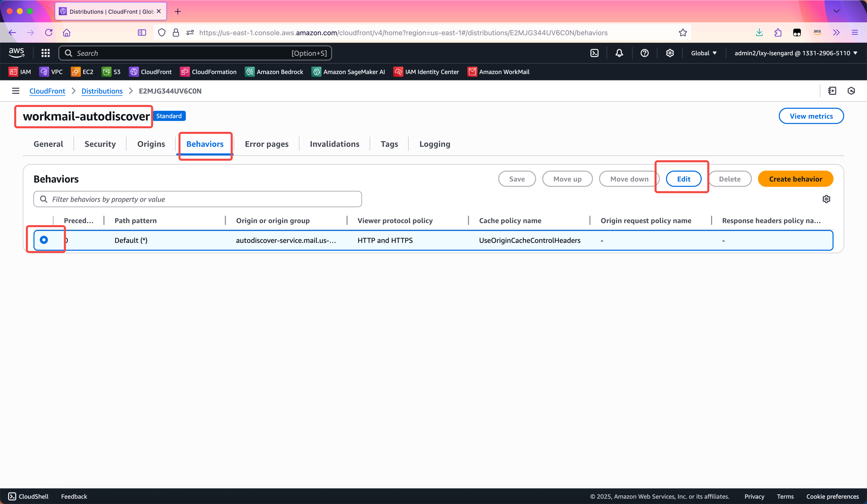The image size is (867, 504).
Task: Open CloudShell from the top navigation bar
Action: click(x=594, y=53)
